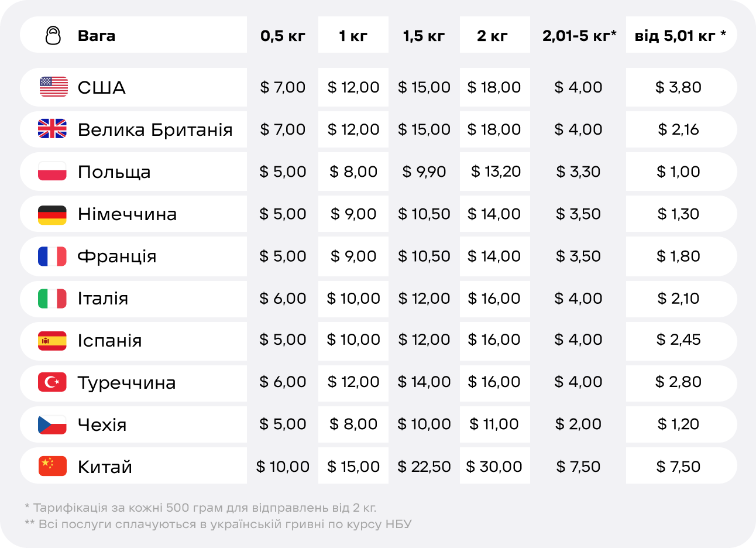The width and height of the screenshot is (756, 548).
Task: Click the Italy flag icon
Action: click(x=53, y=298)
